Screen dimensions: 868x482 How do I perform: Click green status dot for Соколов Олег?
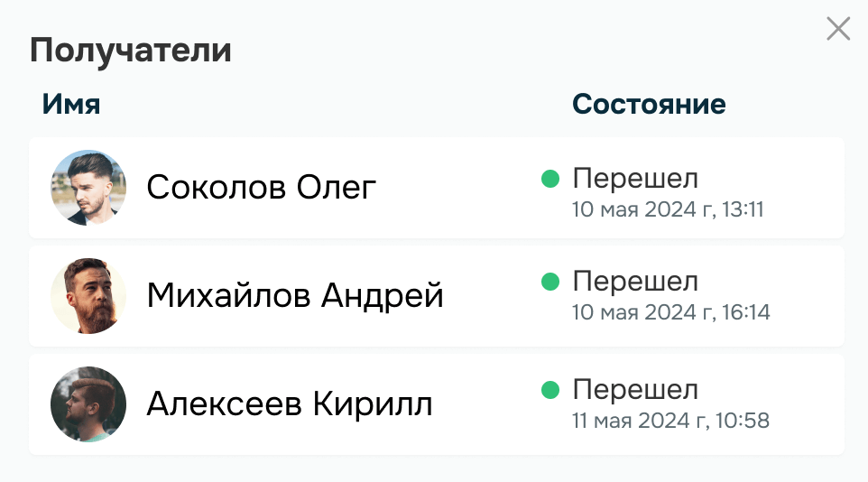click(x=549, y=178)
